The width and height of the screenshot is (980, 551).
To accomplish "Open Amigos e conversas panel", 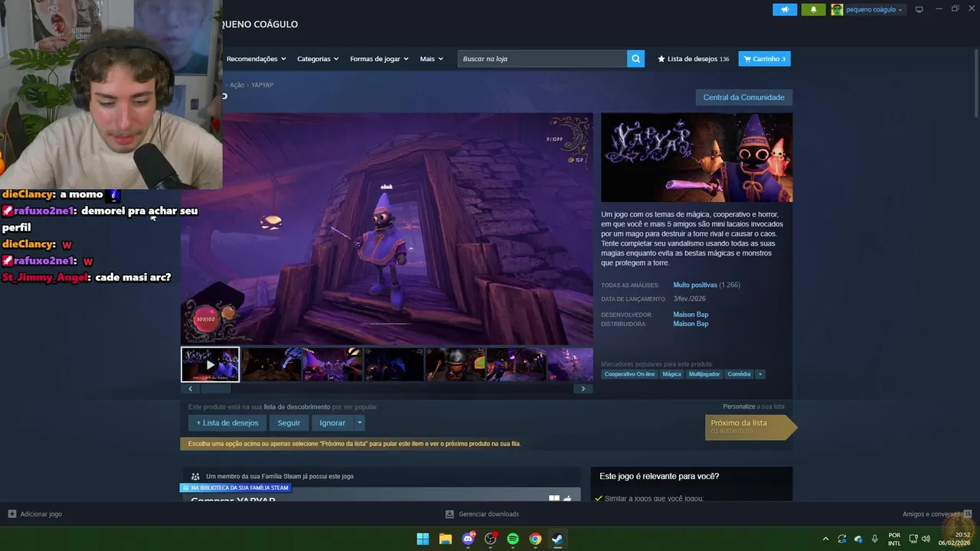I will (936, 514).
